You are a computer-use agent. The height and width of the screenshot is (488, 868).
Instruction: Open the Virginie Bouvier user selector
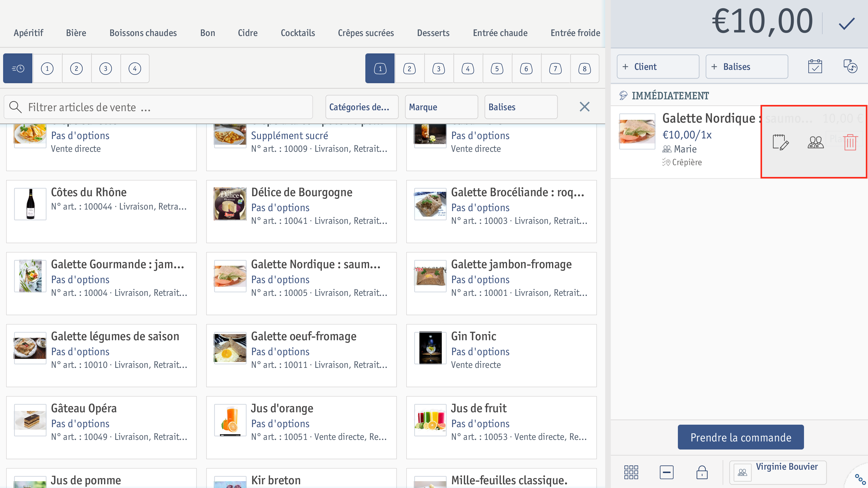(778, 472)
